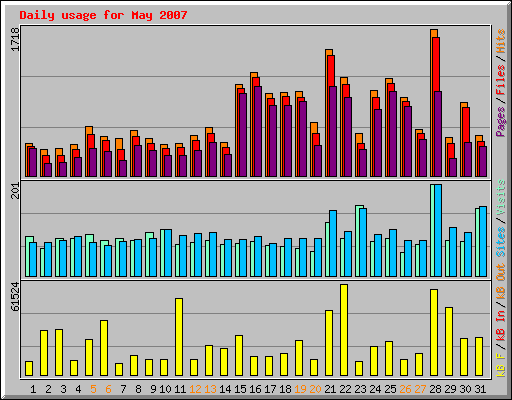Click the Hits legend label
Image resolution: width=512 pixels, height=400 pixels.
[501, 41]
